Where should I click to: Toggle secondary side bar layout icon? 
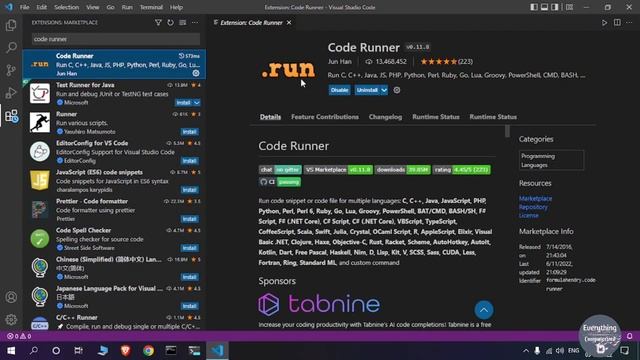[x=555, y=7]
